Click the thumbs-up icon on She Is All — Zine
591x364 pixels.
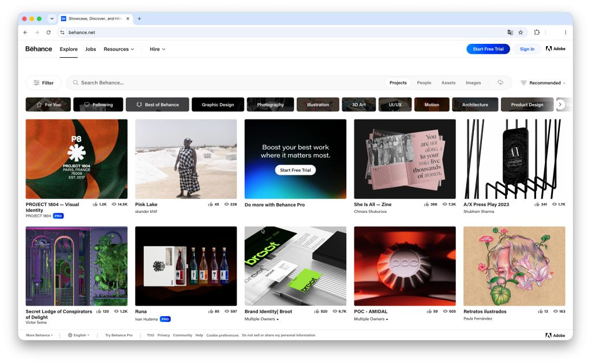(x=427, y=204)
